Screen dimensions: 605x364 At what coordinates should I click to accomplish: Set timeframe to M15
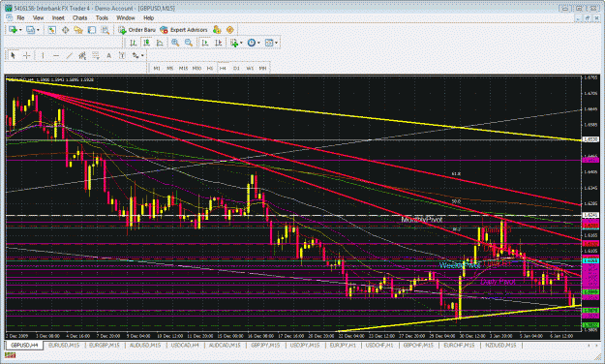(x=183, y=68)
